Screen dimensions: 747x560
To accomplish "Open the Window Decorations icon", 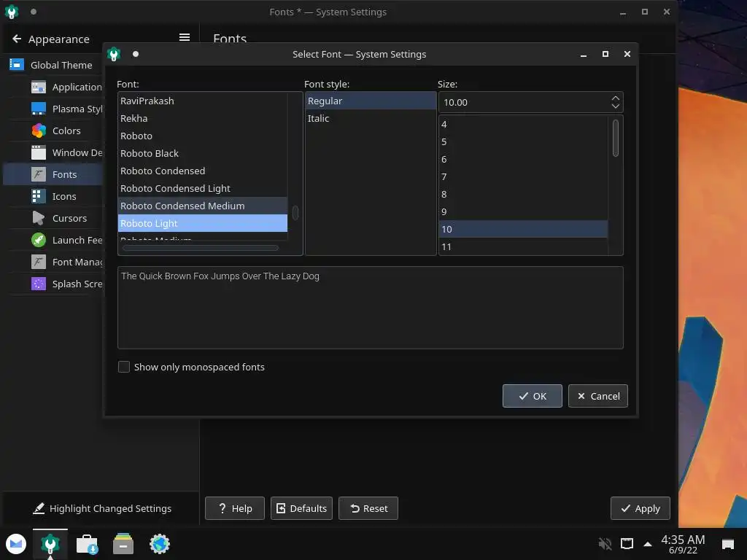I will coord(39,152).
